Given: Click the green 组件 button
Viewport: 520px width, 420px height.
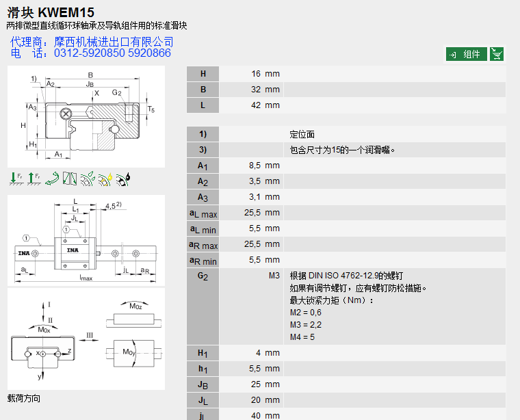Looking at the screenshot, I should click(467, 54).
